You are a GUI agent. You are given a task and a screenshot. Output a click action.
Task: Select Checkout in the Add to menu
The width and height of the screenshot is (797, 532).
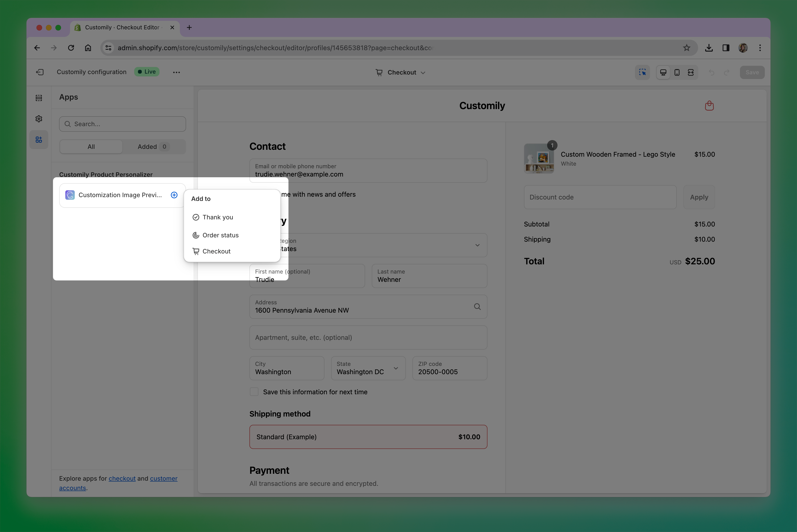coord(216,251)
